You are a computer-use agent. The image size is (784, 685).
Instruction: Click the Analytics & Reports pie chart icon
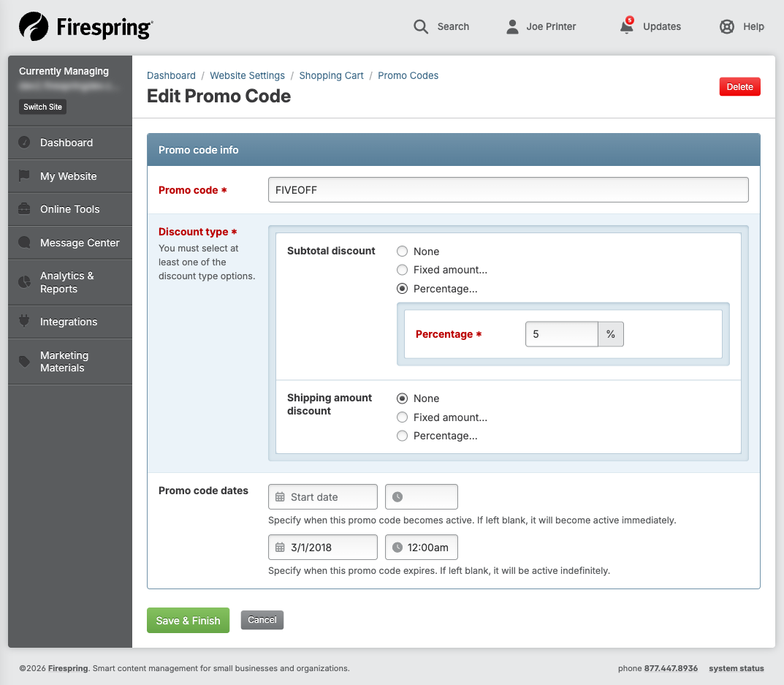coord(24,281)
